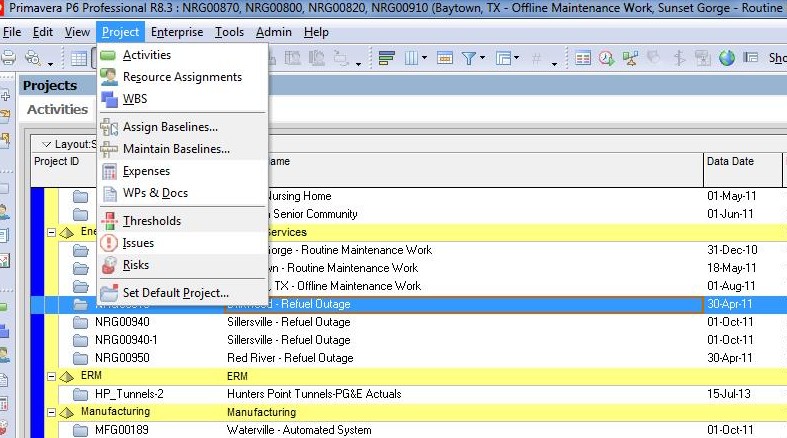Click the Activities tab label
787x438 pixels.
click(57, 109)
